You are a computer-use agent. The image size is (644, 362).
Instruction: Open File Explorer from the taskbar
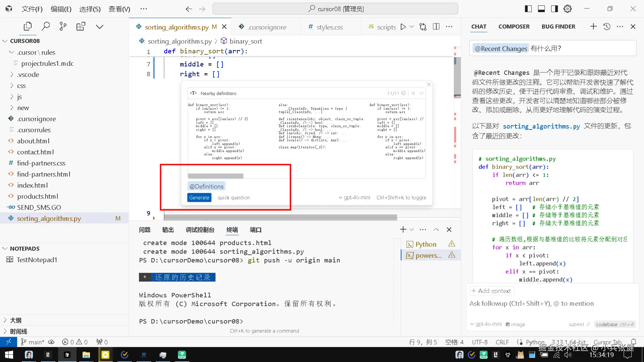click(x=86, y=355)
